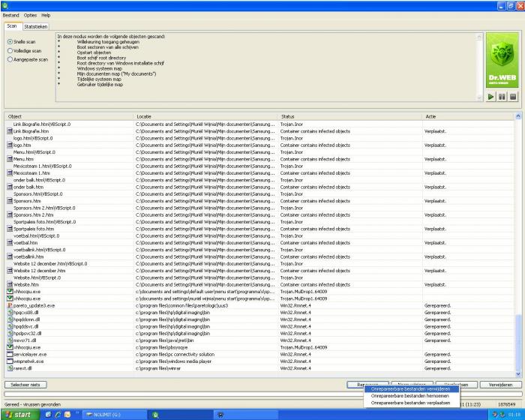Click the xhhocqju.exe icon in the pbsyoqye folder row
This screenshot has height=420, width=525.
click(10, 347)
